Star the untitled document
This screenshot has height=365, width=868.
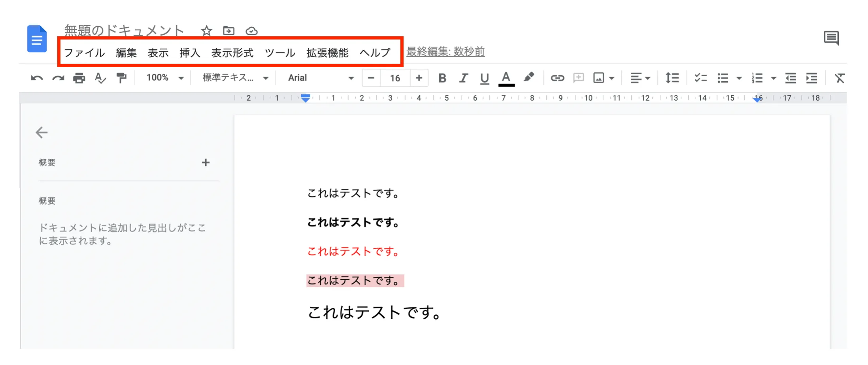pyautogui.click(x=206, y=30)
